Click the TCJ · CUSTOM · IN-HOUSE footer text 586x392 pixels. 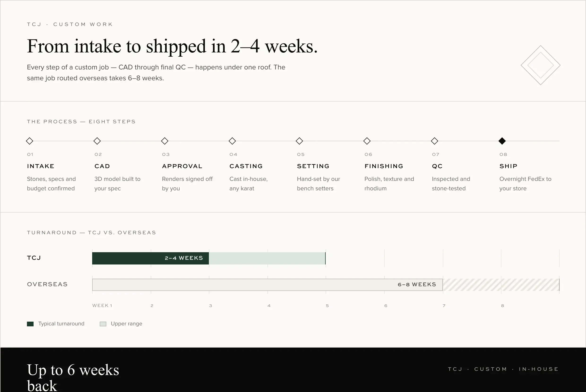pos(503,369)
